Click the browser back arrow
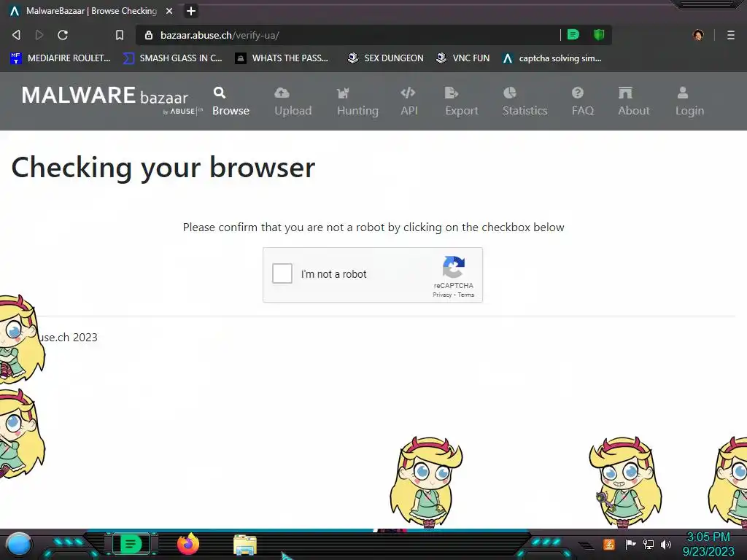Screen dimensions: 747x560 coord(16,35)
